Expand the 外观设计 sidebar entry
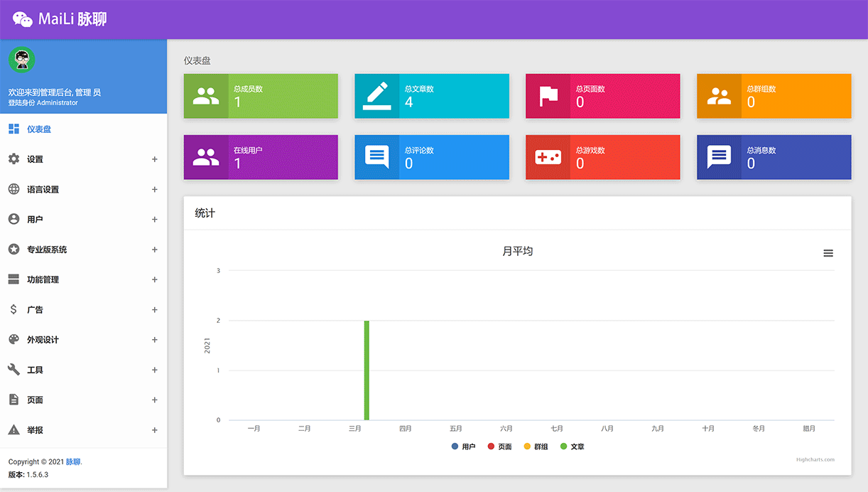The width and height of the screenshot is (868, 492). (155, 339)
